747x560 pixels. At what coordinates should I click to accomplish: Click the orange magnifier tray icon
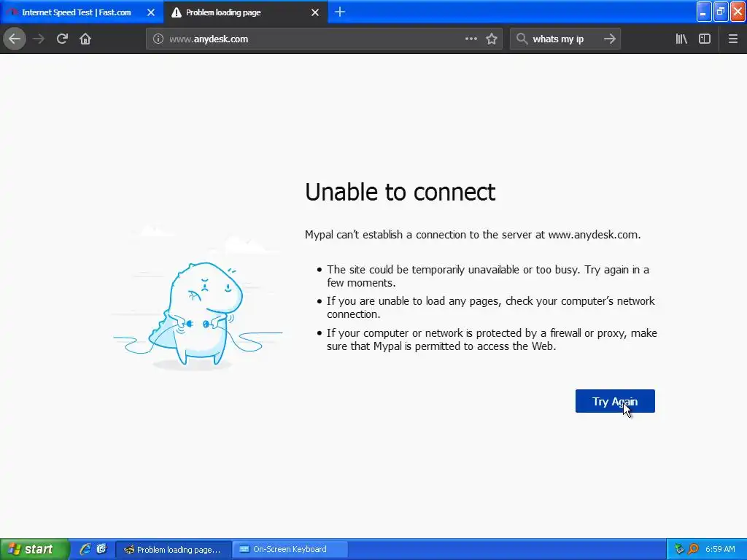point(693,550)
